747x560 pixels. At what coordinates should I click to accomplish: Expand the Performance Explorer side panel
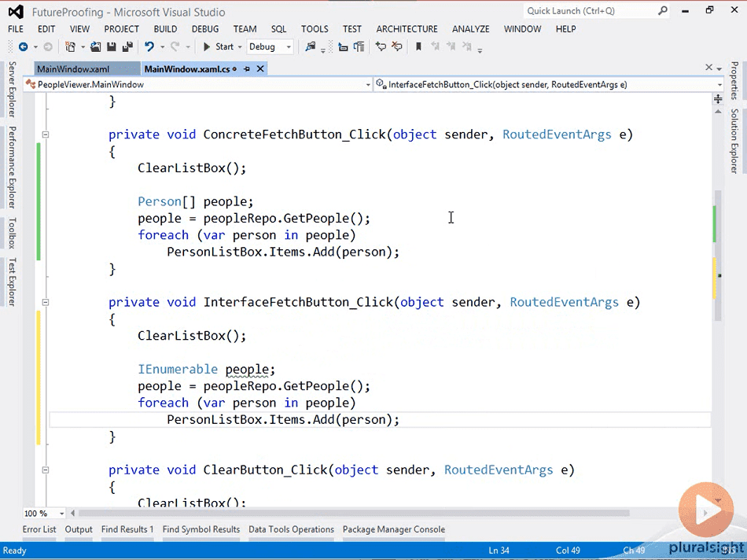(x=12, y=168)
